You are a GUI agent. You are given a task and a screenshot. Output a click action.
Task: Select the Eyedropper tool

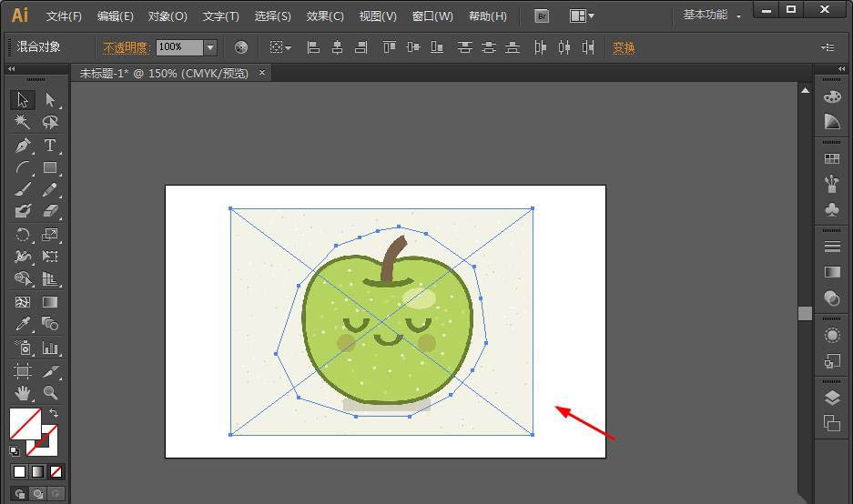click(23, 324)
